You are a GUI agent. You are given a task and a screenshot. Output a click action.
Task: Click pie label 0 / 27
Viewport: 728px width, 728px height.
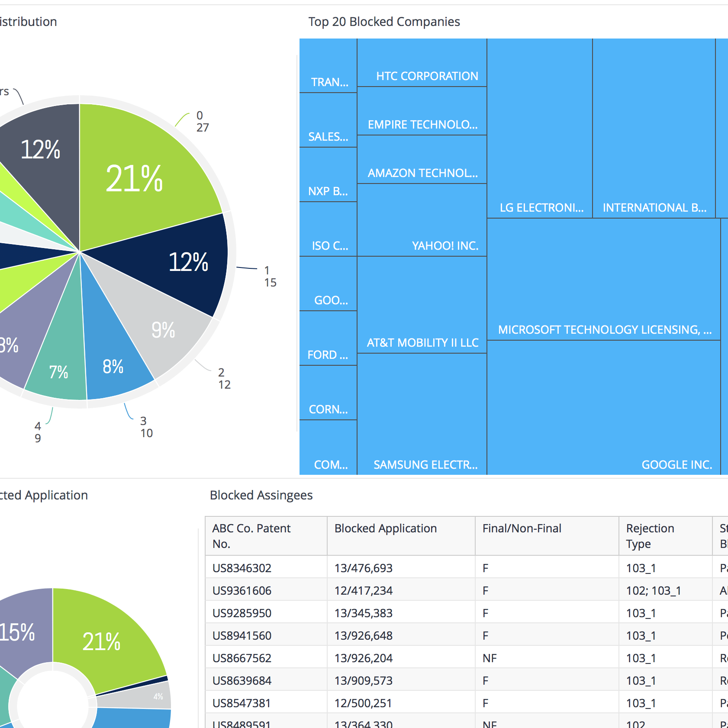click(x=203, y=122)
